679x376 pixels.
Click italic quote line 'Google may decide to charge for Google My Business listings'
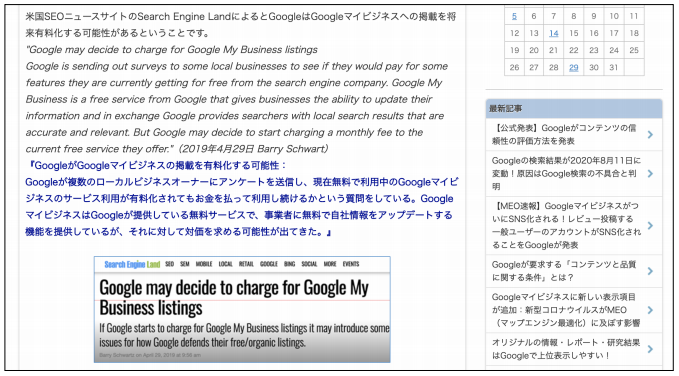coord(171,50)
